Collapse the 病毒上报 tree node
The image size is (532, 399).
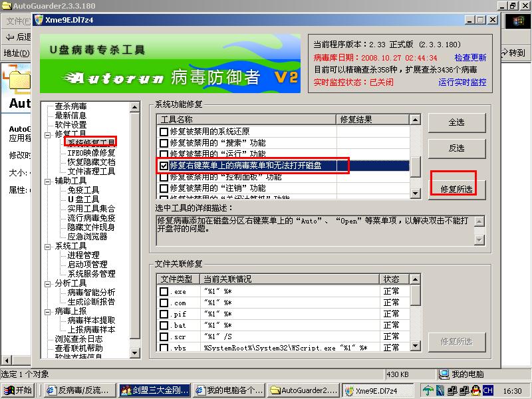coord(47,311)
